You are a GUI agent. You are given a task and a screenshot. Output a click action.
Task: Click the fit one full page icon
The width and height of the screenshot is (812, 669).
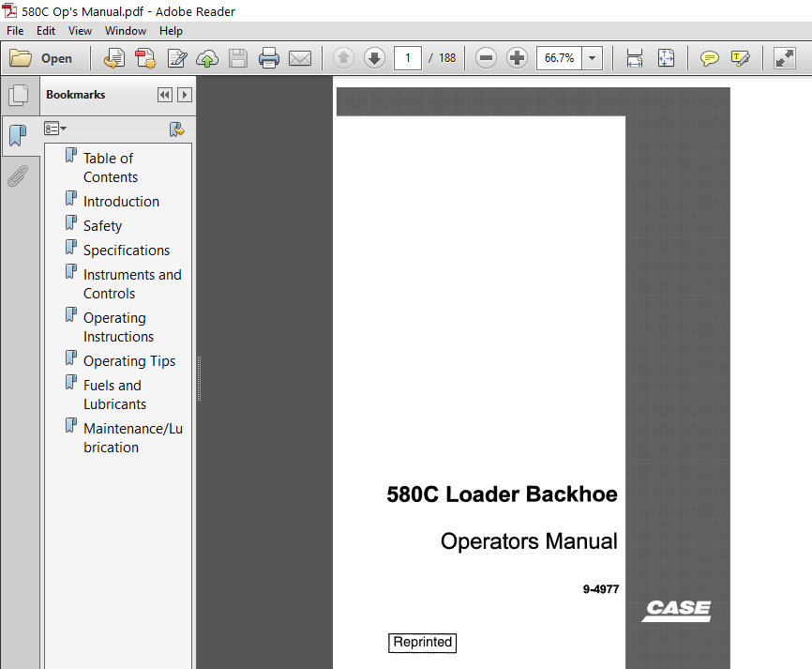click(x=666, y=58)
